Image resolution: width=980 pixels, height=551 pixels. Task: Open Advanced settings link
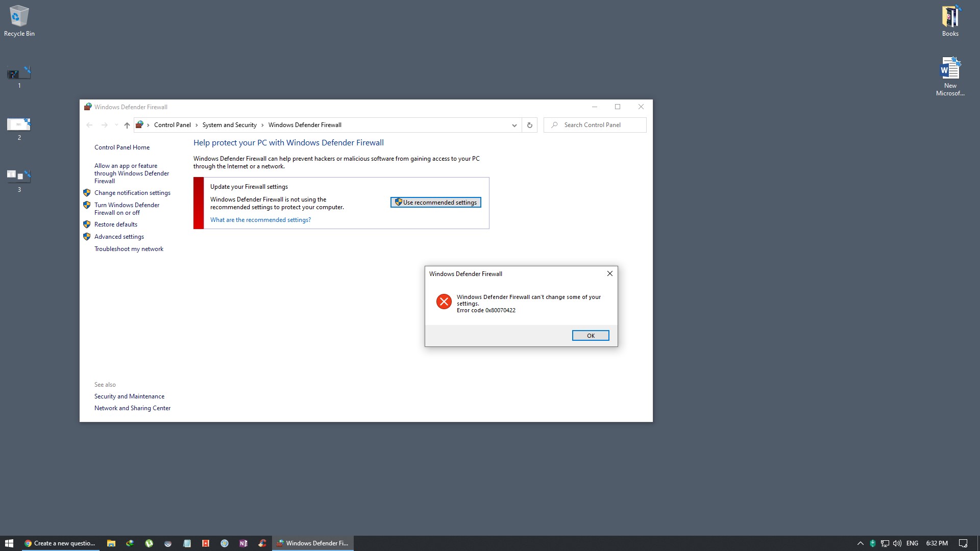119,237
